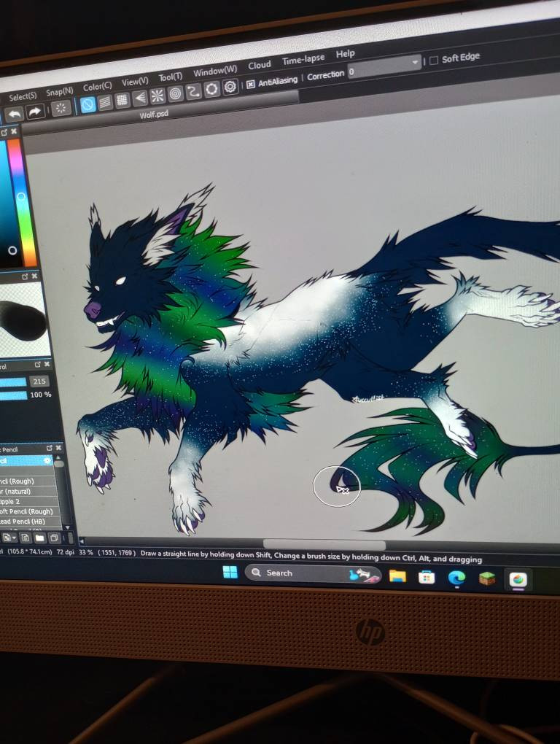The height and width of the screenshot is (744, 560).
Task: Open the add brush dropdown button
Action: 9,538
